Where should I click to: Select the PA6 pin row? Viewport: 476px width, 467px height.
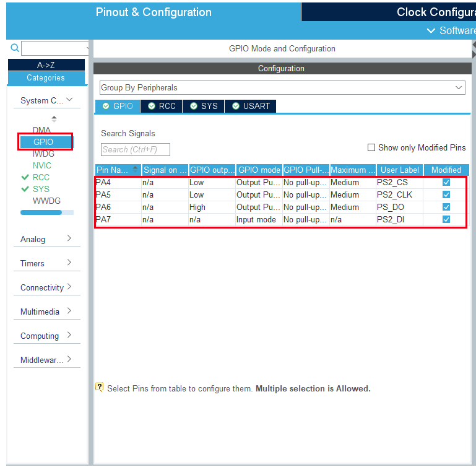[281, 207]
